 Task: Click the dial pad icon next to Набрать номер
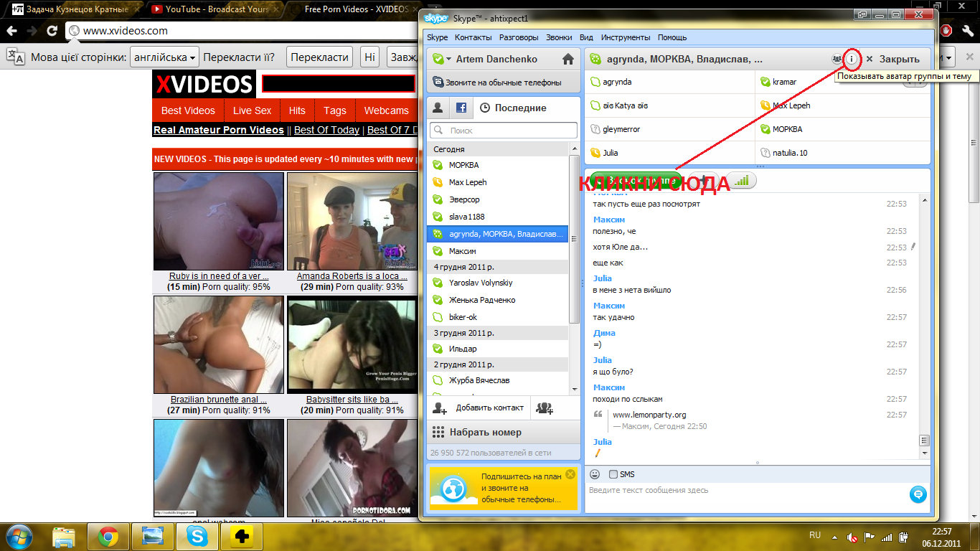point(438,433)
